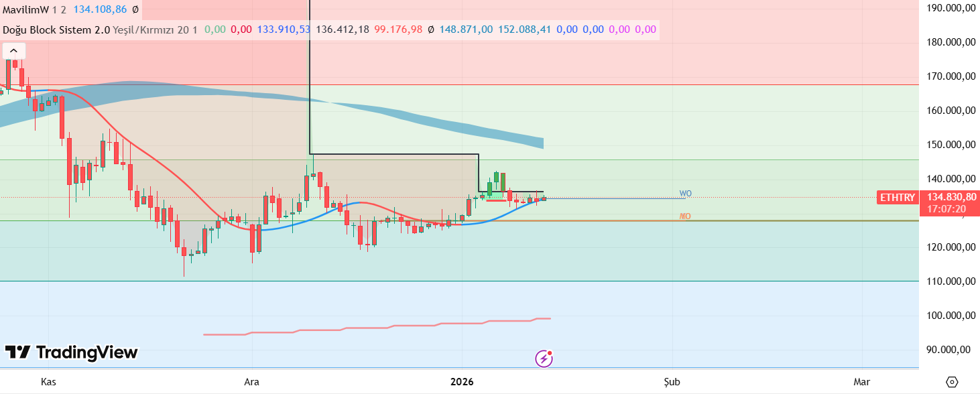Click the purple lightning bolt icon

[x=544, y=359]
